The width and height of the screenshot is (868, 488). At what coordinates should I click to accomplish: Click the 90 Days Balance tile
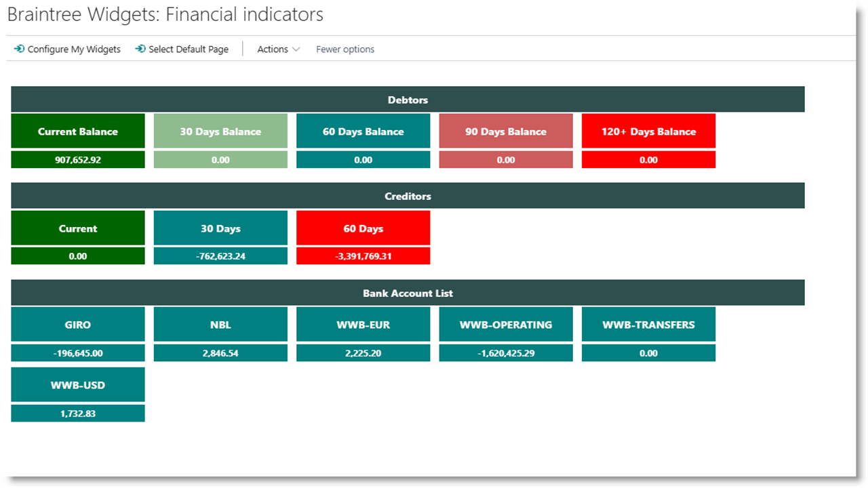[506, 131]
